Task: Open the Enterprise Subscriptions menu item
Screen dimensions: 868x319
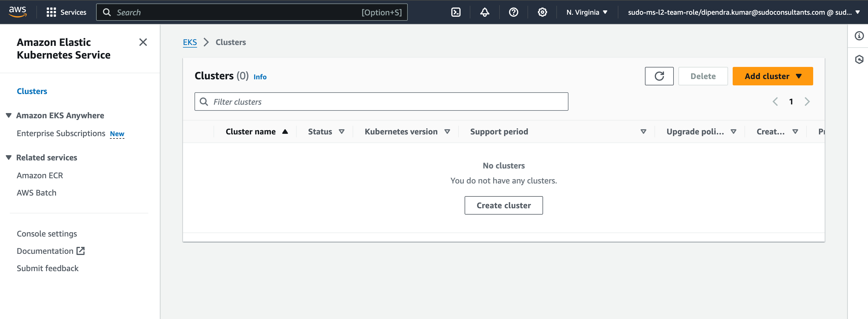Action: pyautogui.click(x=61, y=133)
